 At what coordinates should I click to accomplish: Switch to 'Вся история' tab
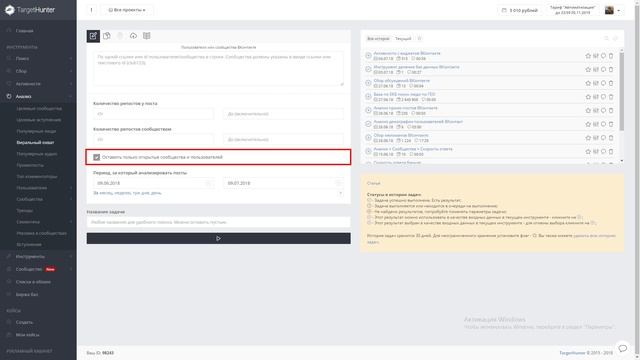point(378,38)
